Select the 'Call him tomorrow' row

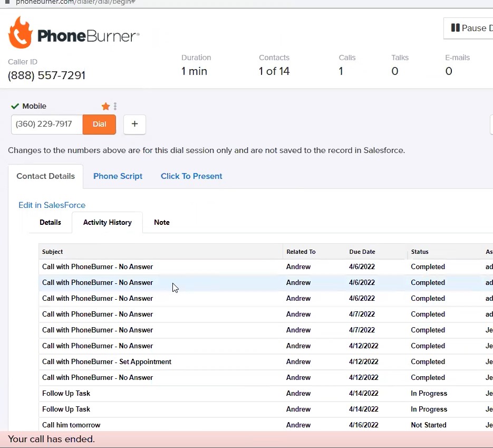tap(266, 425)
